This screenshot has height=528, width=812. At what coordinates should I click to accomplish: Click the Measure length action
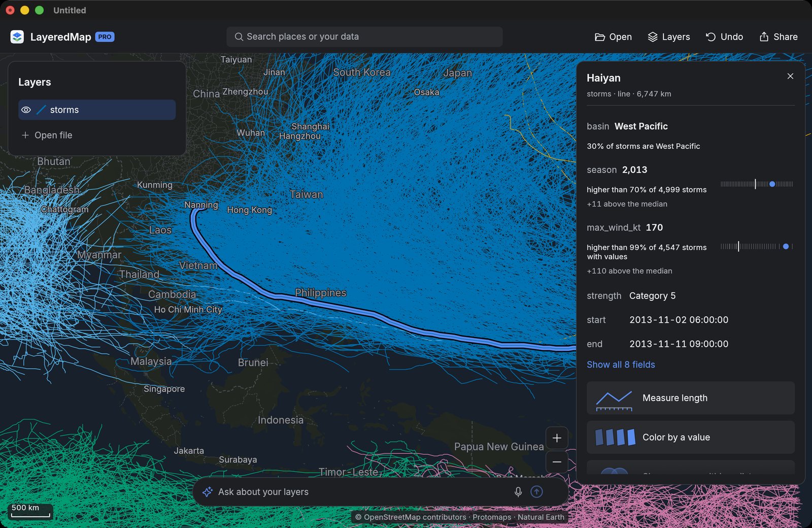click(x=691, y=398)
